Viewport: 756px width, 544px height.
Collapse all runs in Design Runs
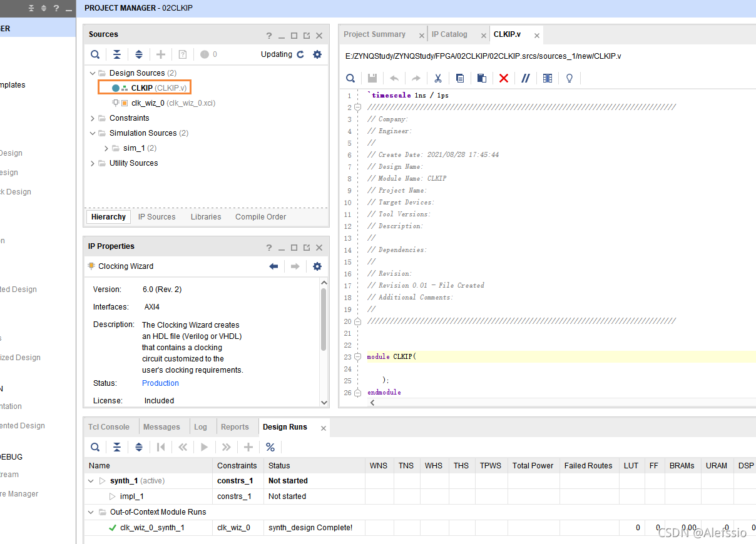click(x=117, y=447)
